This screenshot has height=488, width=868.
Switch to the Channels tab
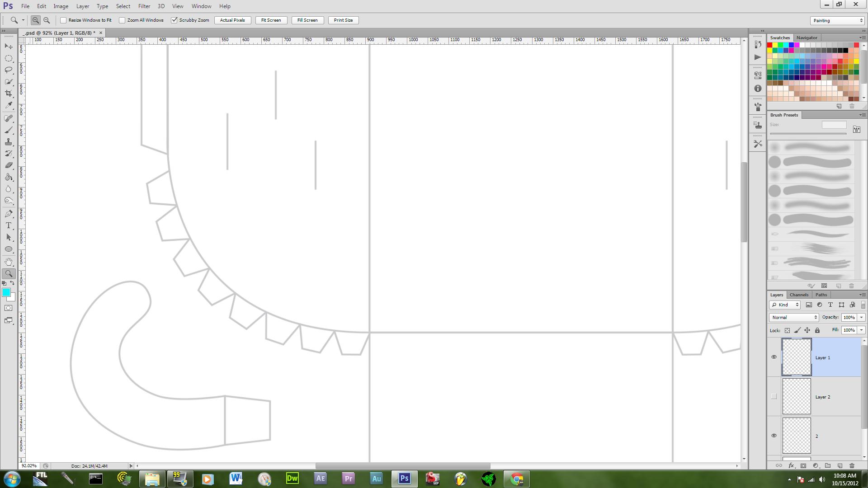pyautogui.click(x=799, y=295)
